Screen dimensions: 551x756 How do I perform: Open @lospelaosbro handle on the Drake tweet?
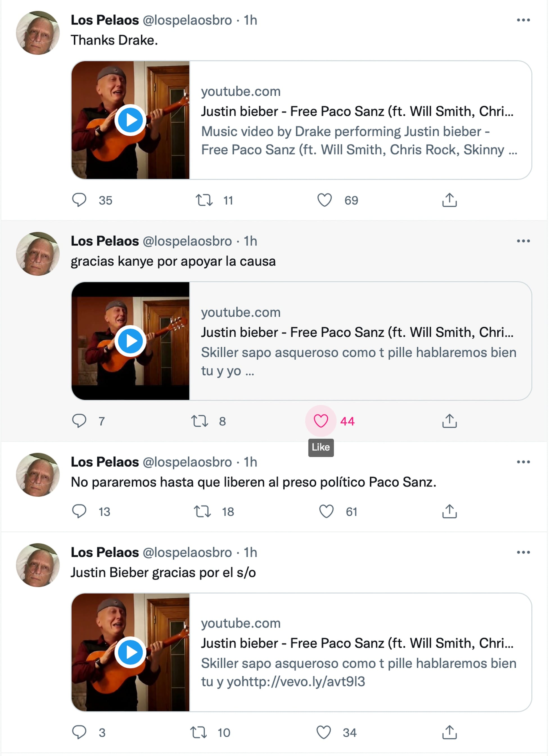(187, 20)
